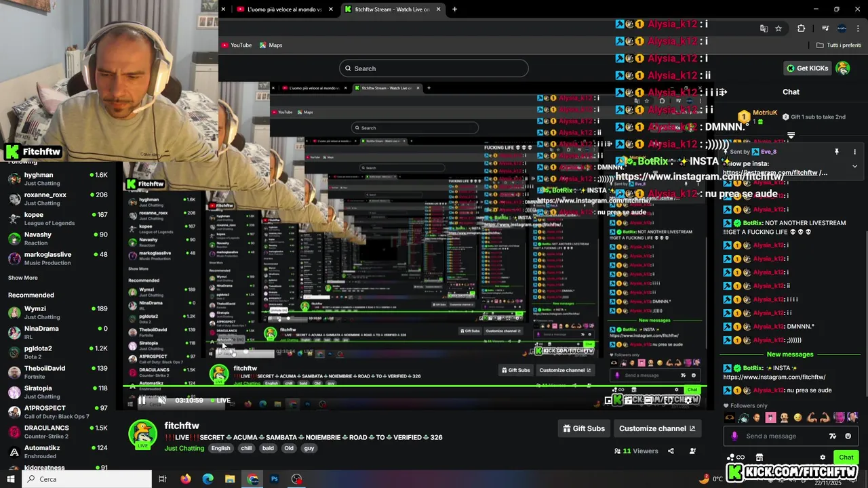Open roxanne_roxx channel in sidebar
868x488 pixels.
(58, 199)
